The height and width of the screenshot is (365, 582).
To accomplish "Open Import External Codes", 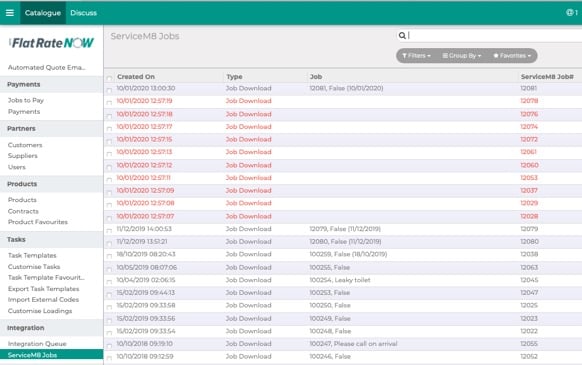I will pos(43,299).
